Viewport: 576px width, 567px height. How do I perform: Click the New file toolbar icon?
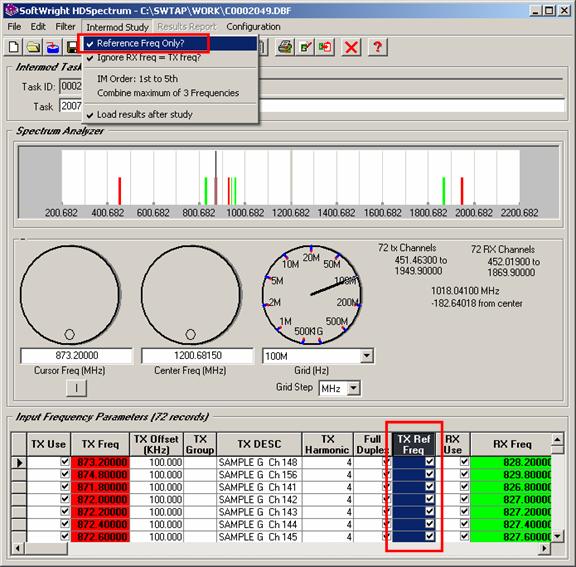coord(14,47)
